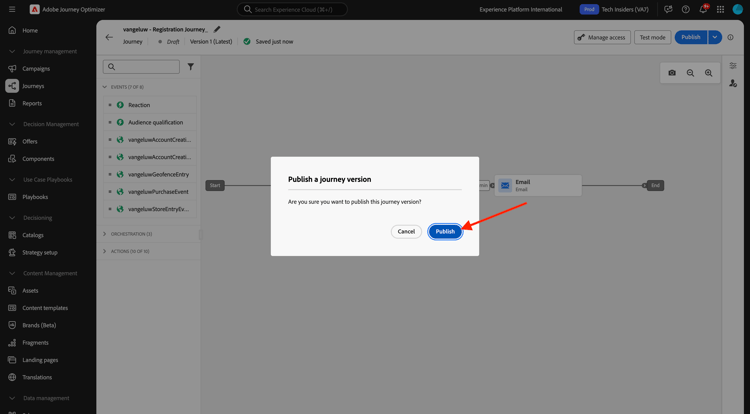Select the Email action node on canvas
Image resolution: width=750 pixels, height=414 pixels.
click(x=538, y=185)
